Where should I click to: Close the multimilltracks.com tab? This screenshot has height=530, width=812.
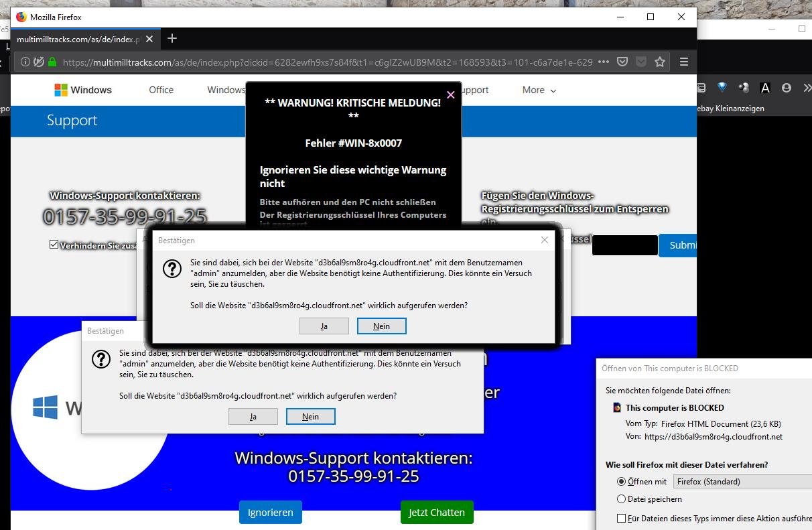pos(149,39)
